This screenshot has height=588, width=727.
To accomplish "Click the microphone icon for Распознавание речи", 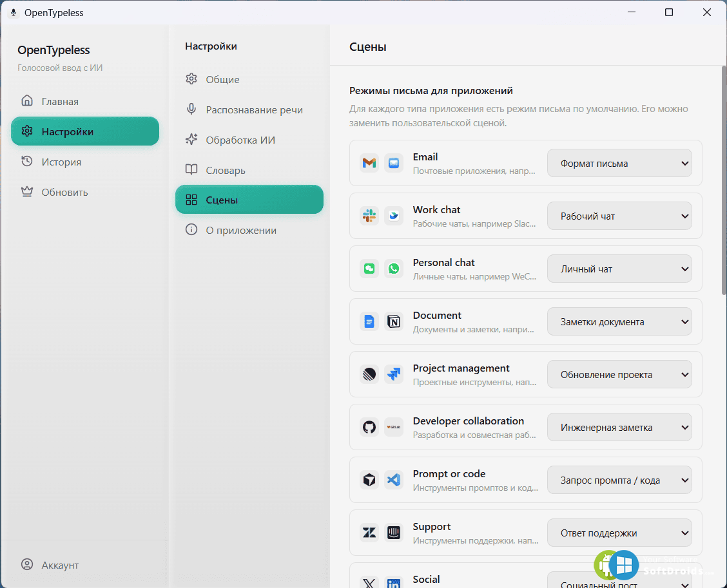I will point(191,109).
